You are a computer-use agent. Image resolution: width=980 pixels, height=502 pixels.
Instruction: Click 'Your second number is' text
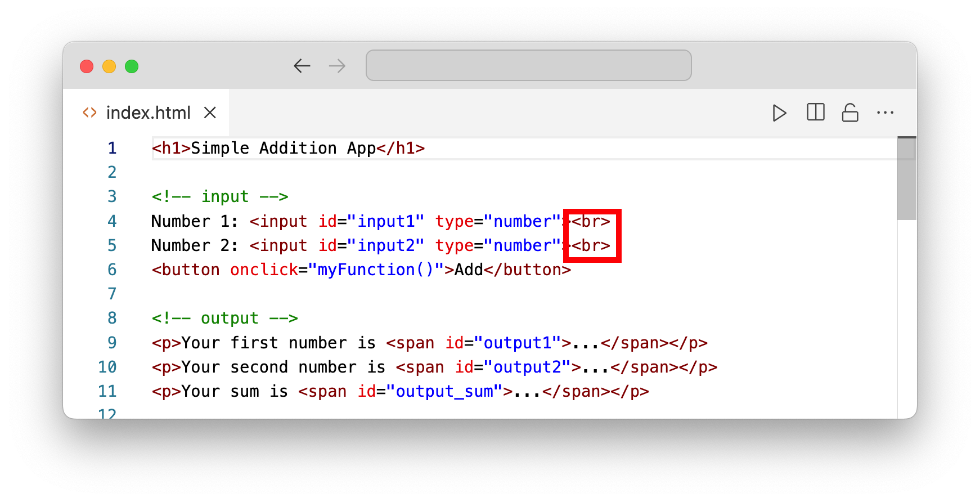(x=284, y=367)
